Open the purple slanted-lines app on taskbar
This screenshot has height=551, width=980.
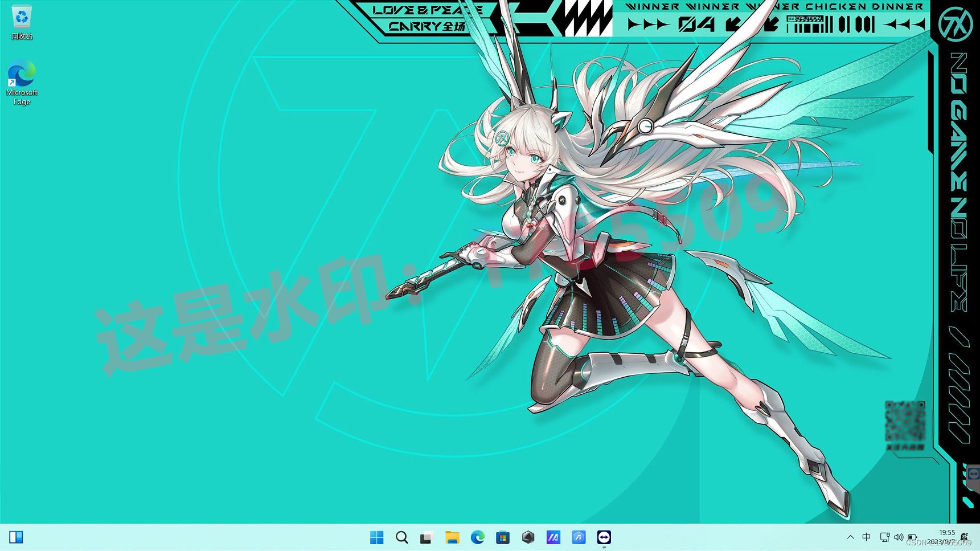tap(553, 537)
